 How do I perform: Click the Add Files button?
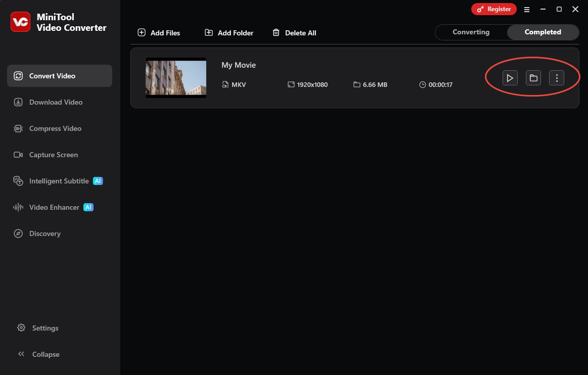point(159,33)
